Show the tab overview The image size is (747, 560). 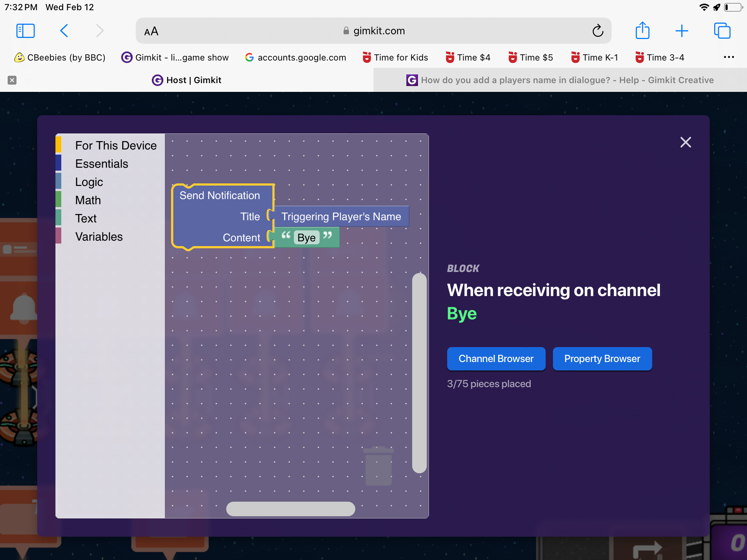click(x=722, y=31)
